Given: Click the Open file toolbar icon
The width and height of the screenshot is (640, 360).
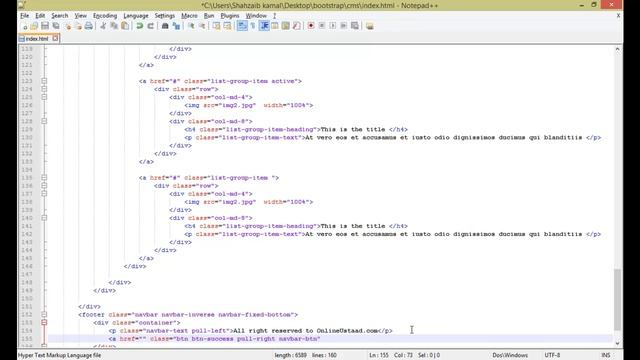Looking at the screenshot, I should (x=34, y=26).
